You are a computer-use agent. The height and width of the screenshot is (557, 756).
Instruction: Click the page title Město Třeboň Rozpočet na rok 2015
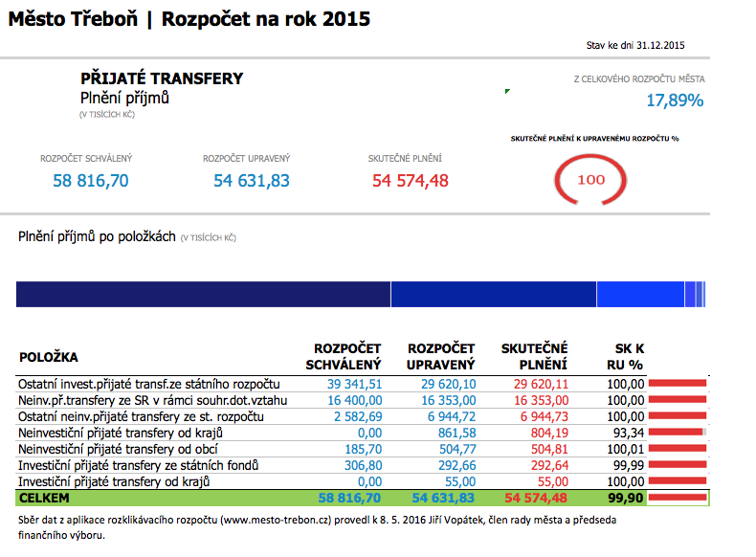point(189,18)
